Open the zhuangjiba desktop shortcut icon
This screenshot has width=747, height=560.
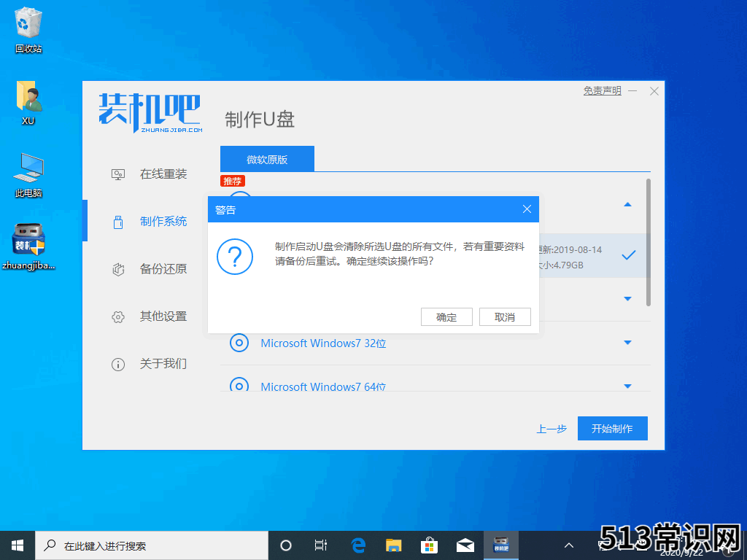28,246
